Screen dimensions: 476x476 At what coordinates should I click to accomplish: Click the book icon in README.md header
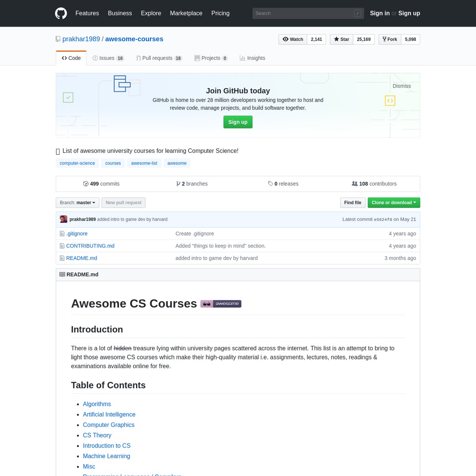(62, 274)
